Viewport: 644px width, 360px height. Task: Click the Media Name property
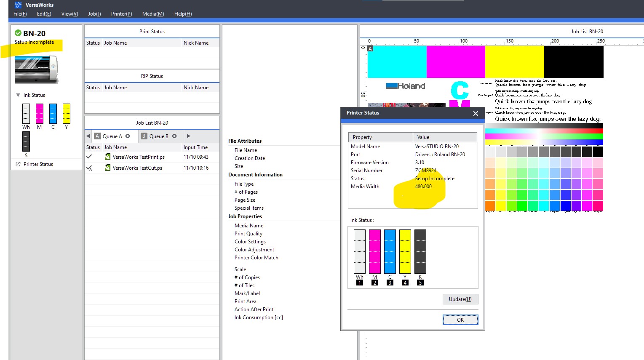[249, 226]
